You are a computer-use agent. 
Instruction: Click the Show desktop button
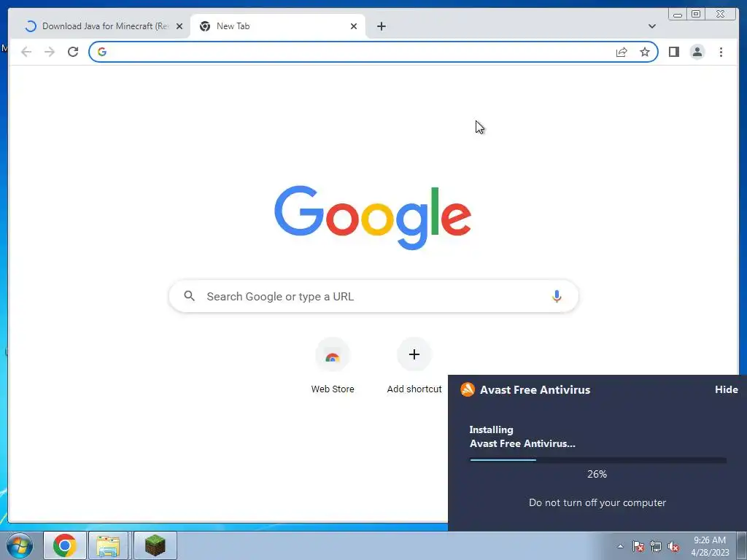pyautogui.click(x=742, y=545)
